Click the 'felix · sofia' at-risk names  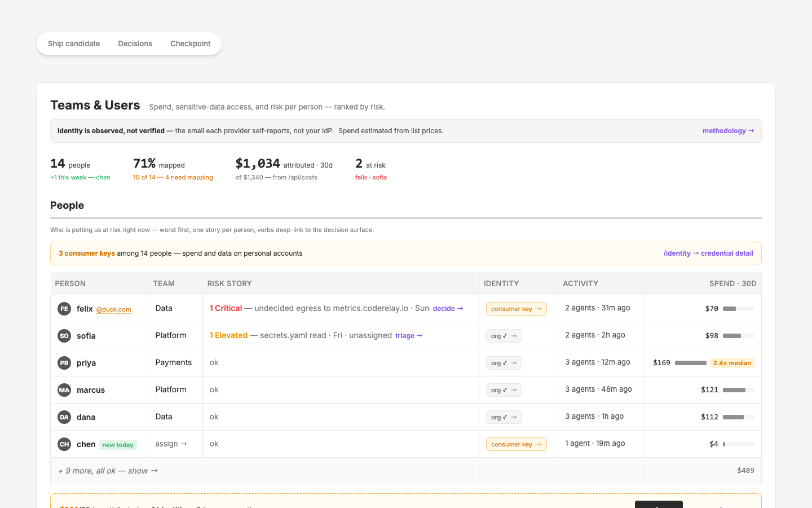[371, 177]
